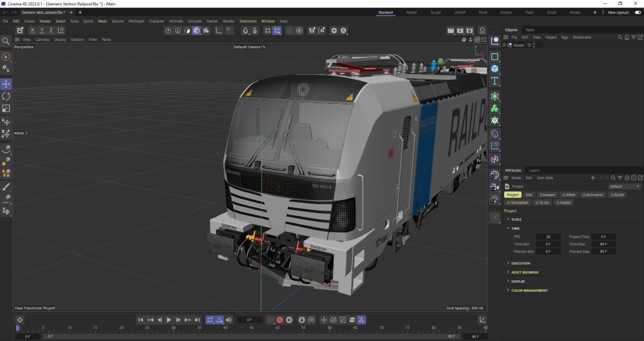Expand the ASSET BROWSER section

[524, 272]
